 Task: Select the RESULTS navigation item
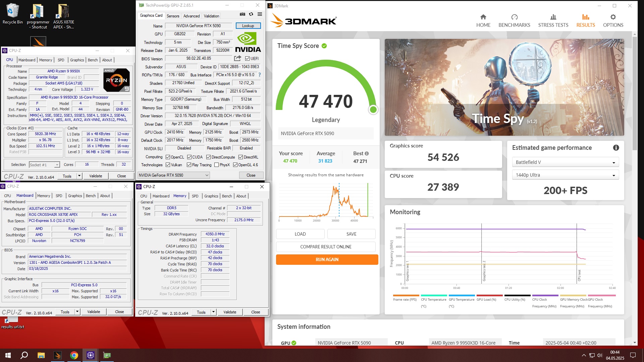point(586,21)
